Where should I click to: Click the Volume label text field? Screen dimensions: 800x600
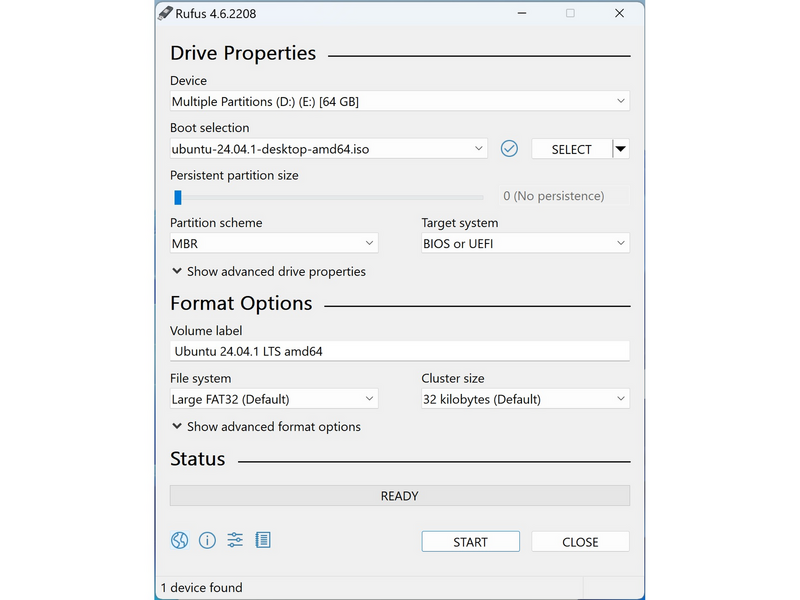coord(399,351)
